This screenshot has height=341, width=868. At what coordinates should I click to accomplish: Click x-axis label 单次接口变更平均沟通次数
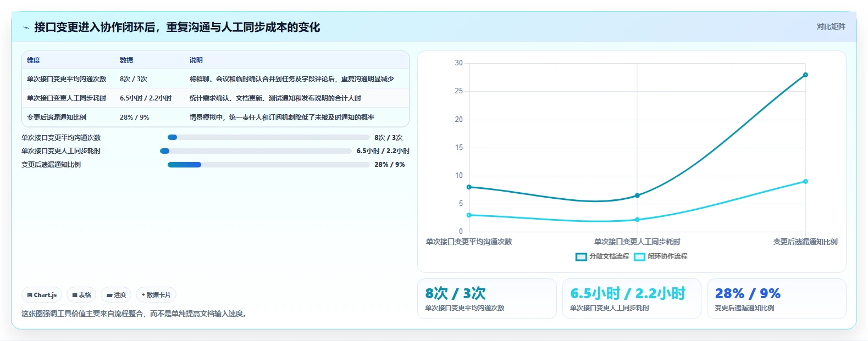coord(469,242)
